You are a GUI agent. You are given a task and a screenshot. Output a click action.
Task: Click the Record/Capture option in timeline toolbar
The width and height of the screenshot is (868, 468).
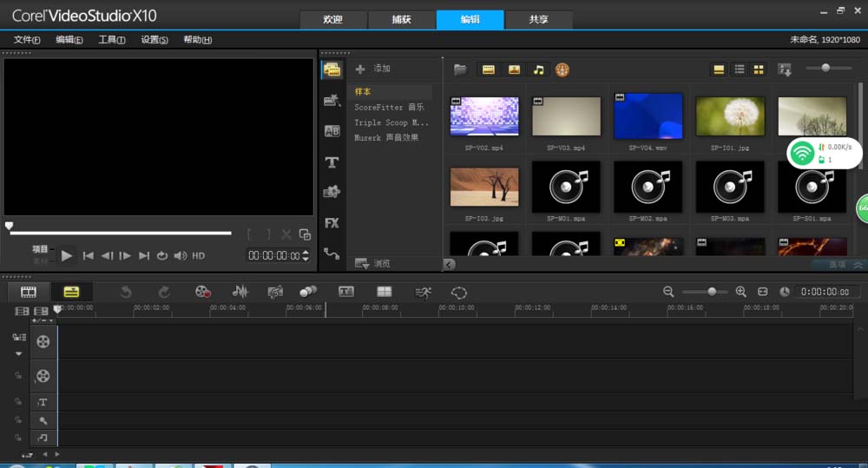[x=202, y=292]
